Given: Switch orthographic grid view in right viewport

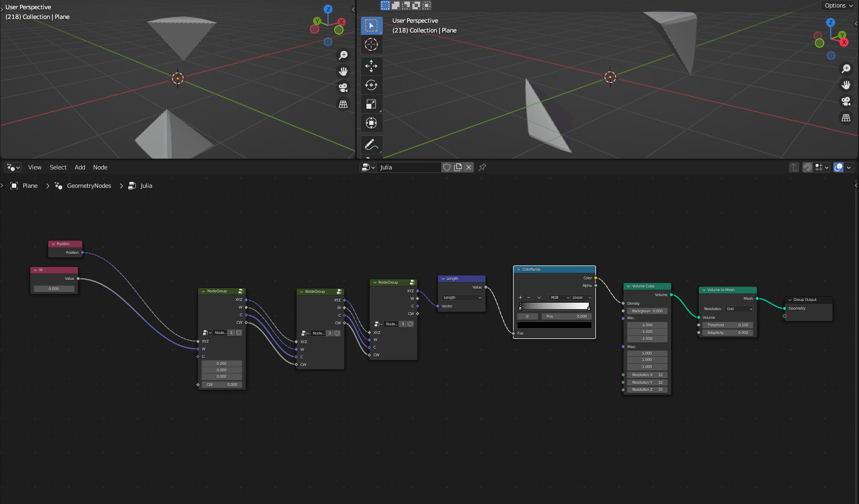Looking at the screenshot, I should click(846, 117).
